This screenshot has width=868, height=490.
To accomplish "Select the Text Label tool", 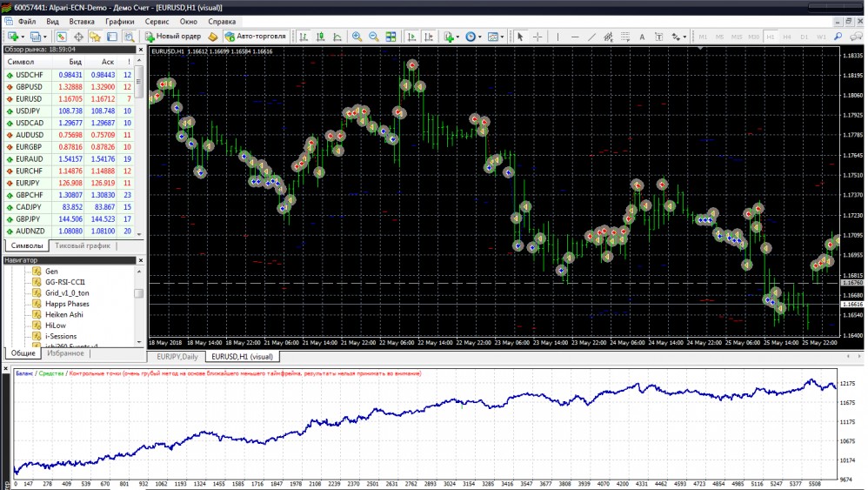I will pos(658,37).
